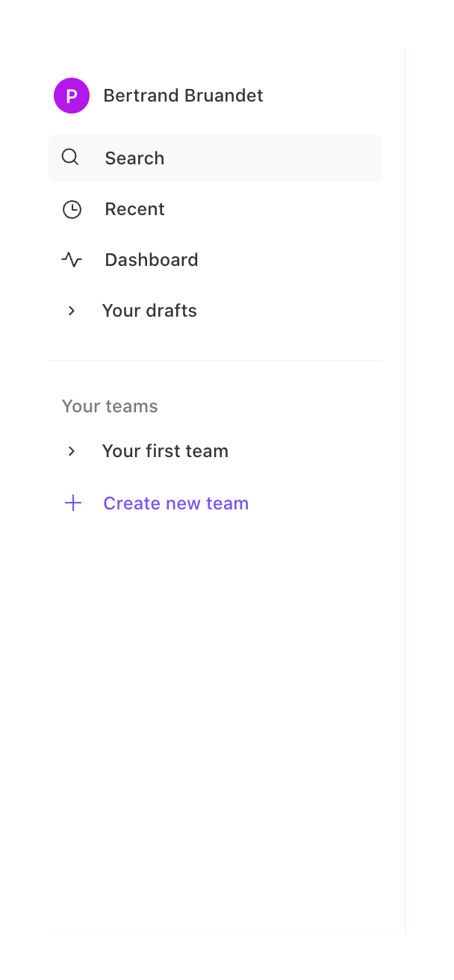The height and width of the screenshot is (980, 454).
Task: Collapse the Your drafts chevron
Action: 71,310
